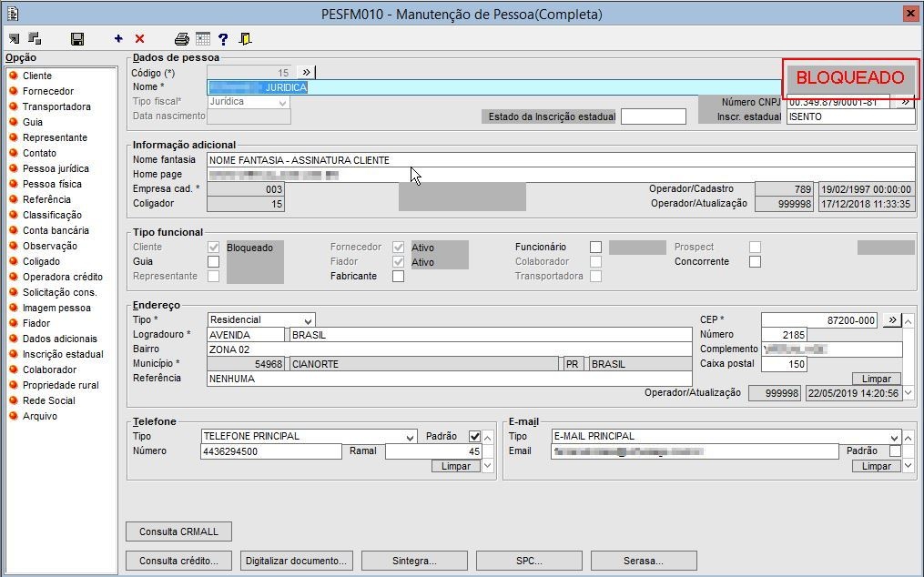The height and width of the screenshot is (577, 924).
Task: Open Conta bancária from the sidebar
Action: click(x=56, y=230)
